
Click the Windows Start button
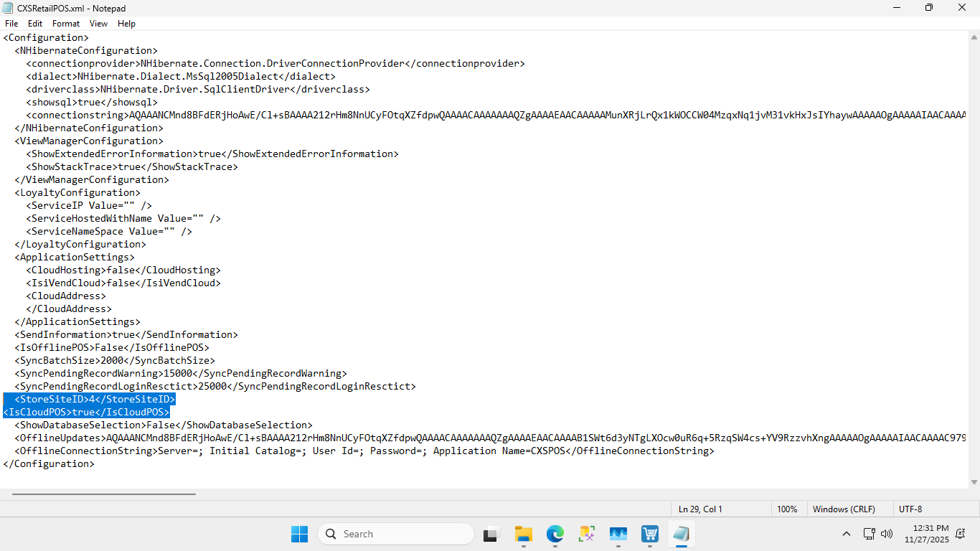point(299,534)
